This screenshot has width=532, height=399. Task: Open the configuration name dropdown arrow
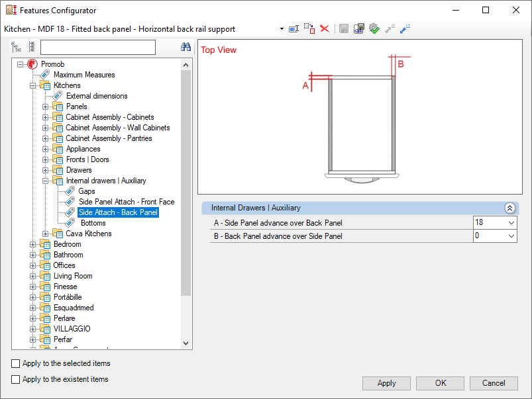282,29
